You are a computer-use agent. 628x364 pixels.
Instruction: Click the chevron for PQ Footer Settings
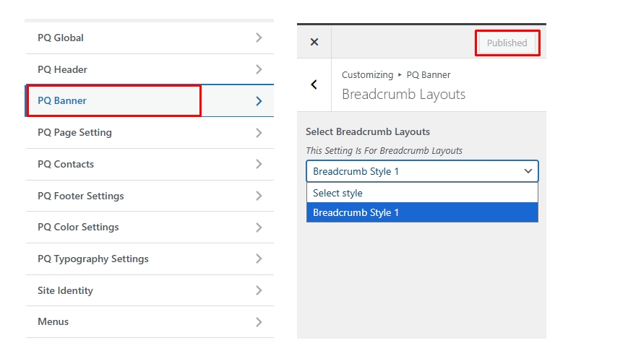[259, 196]
